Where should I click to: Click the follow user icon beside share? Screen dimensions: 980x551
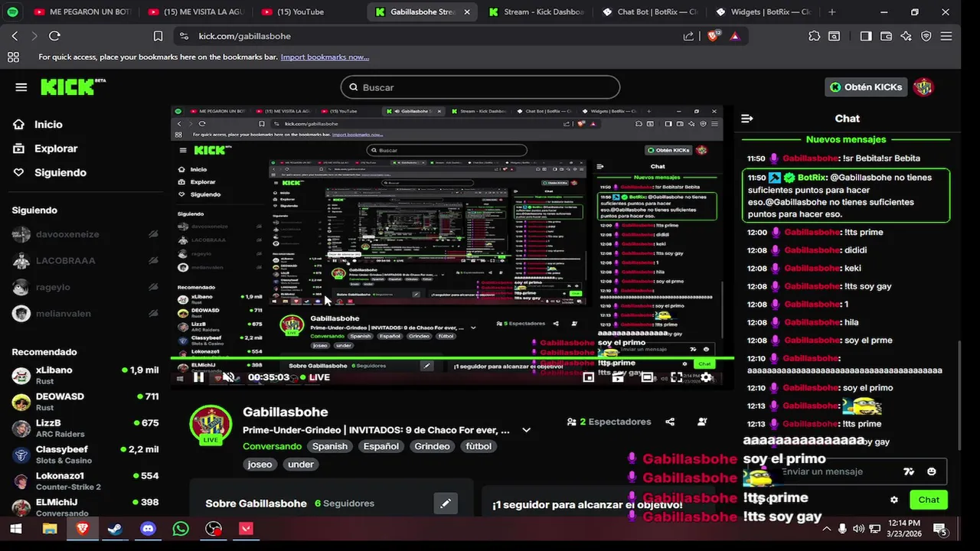(702, 422)
